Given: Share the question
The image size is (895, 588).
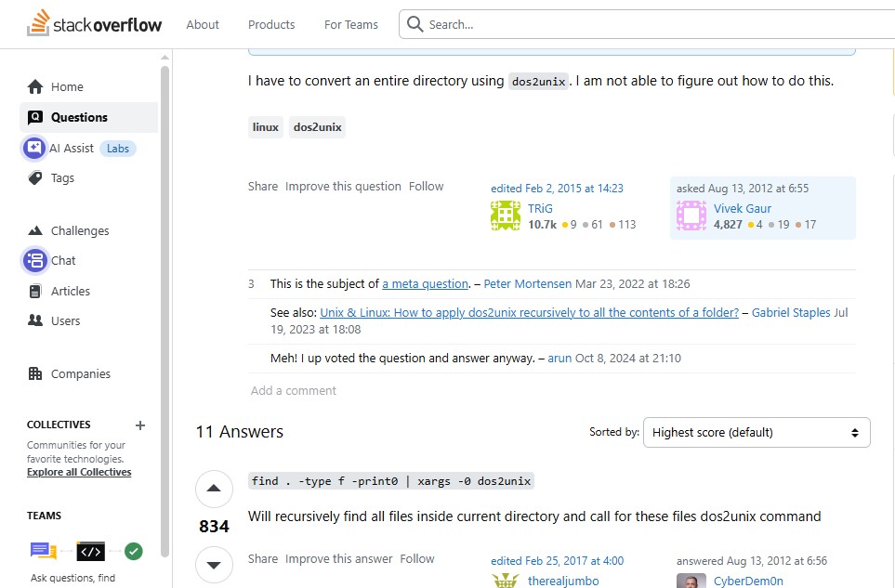Looking at the screenshot, I should tap(263, 187).
